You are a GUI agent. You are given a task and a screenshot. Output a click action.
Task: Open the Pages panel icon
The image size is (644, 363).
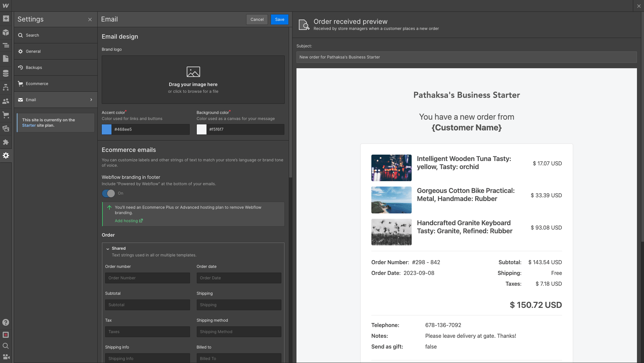click(6, 59)
